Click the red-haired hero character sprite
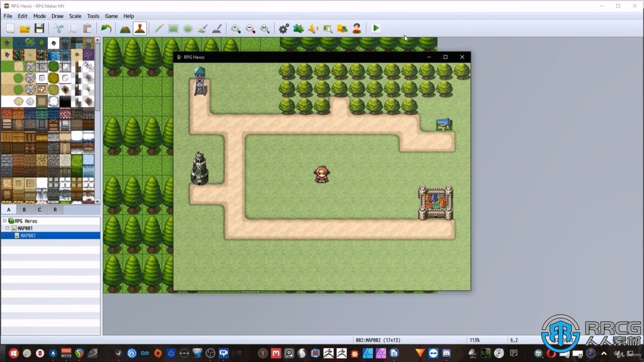Image resolution: width=644 pixels, height=362 pixels. 322,175
